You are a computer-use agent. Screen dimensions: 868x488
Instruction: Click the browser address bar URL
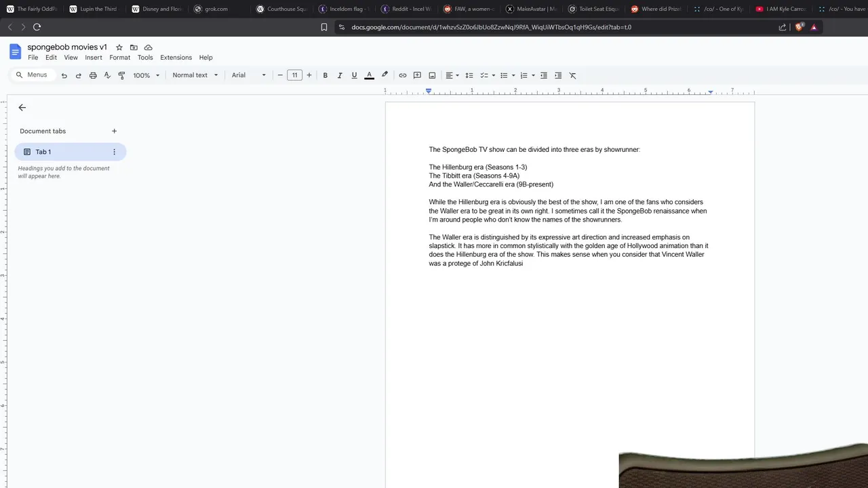coord(492,27)
